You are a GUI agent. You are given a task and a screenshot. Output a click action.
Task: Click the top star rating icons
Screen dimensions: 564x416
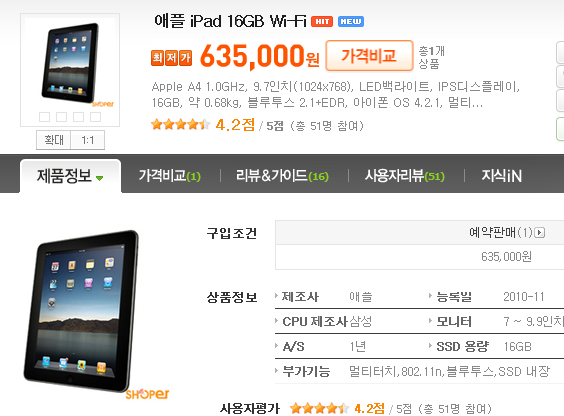click(181, 124)
